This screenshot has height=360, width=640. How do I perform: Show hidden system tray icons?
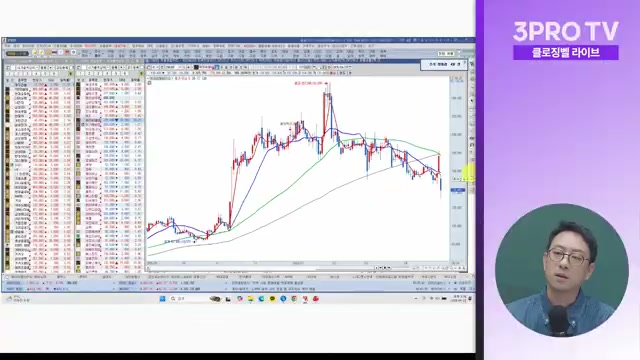[416, 298]
